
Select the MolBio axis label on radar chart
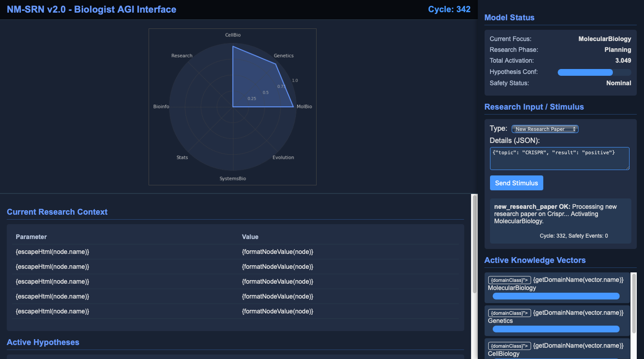point(304,107)
